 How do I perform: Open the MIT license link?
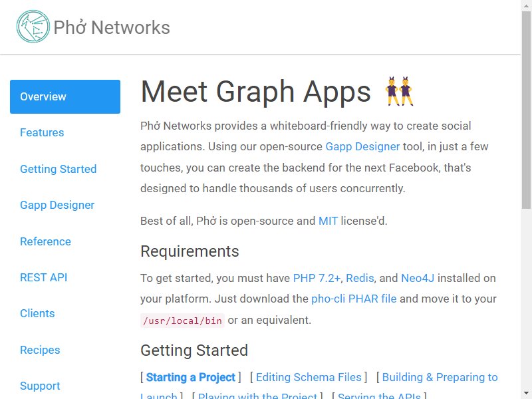tap(328, 221)
